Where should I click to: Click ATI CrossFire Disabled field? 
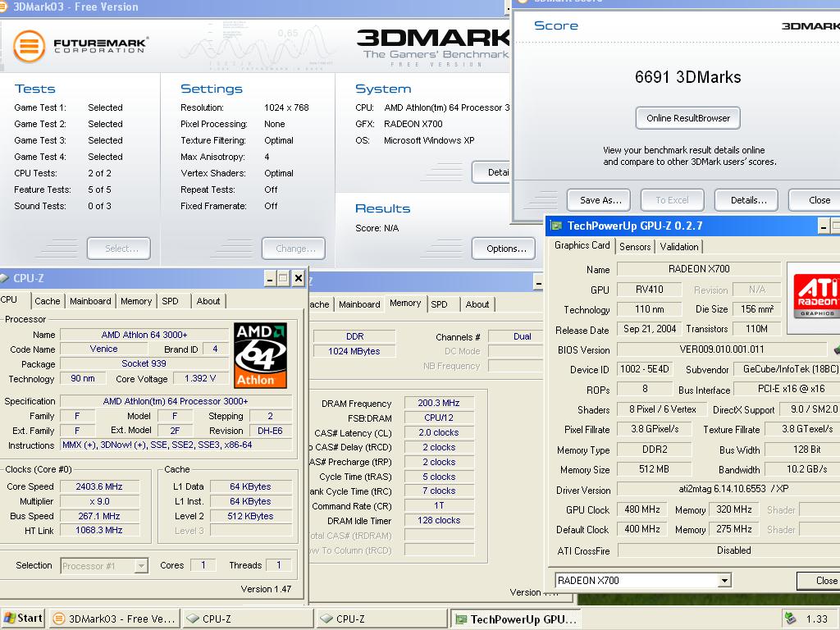coord(728,550)
